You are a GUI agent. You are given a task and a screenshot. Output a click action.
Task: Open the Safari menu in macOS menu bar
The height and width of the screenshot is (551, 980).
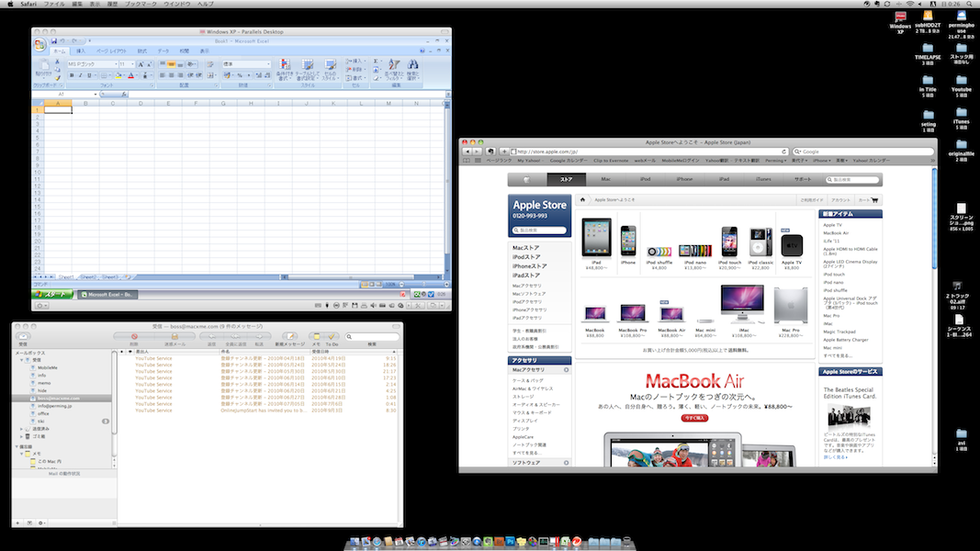click(x=28, y=4)
